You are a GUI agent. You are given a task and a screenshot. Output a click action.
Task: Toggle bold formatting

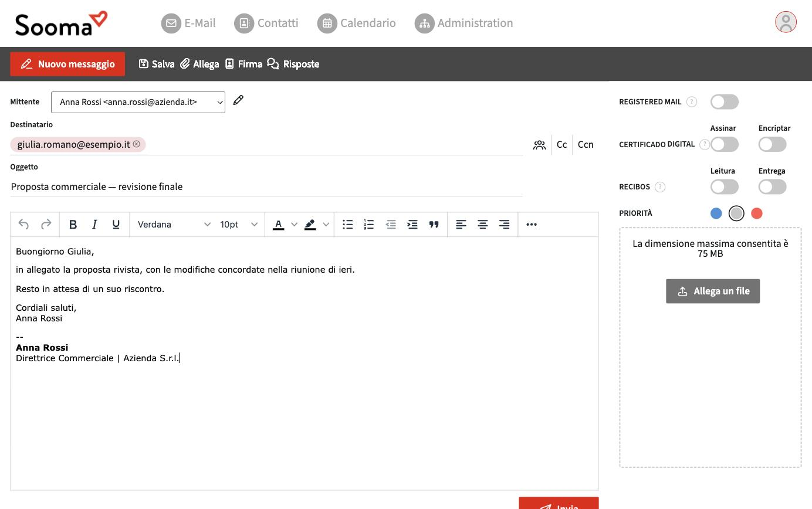coord(73,225)
